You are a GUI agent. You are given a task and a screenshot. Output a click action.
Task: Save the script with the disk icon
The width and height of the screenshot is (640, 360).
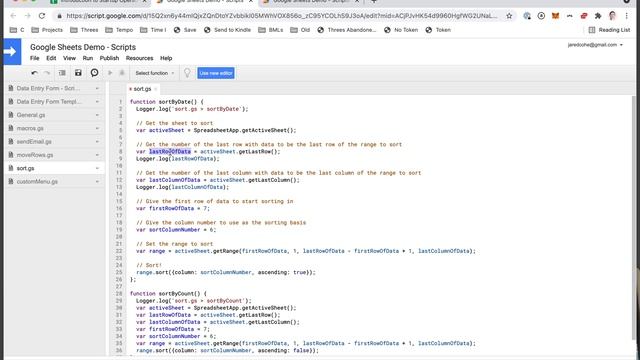click(78, 73)
